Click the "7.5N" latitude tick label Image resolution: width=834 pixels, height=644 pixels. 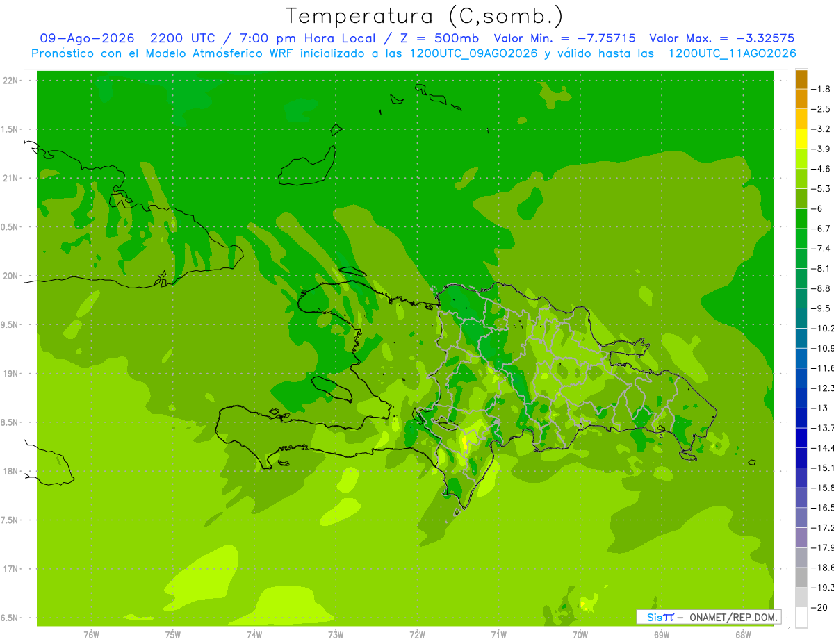pos(10,520)
